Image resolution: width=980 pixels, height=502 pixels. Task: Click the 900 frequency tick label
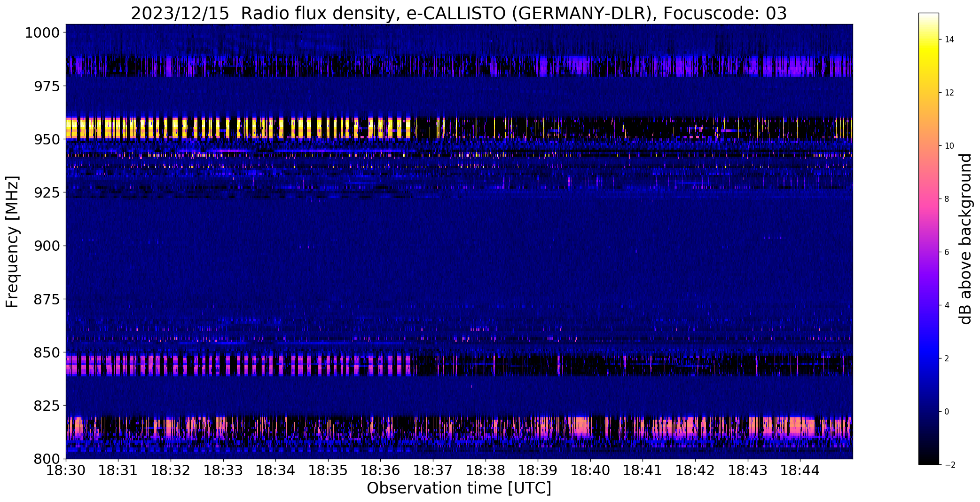tap(47, 246)
